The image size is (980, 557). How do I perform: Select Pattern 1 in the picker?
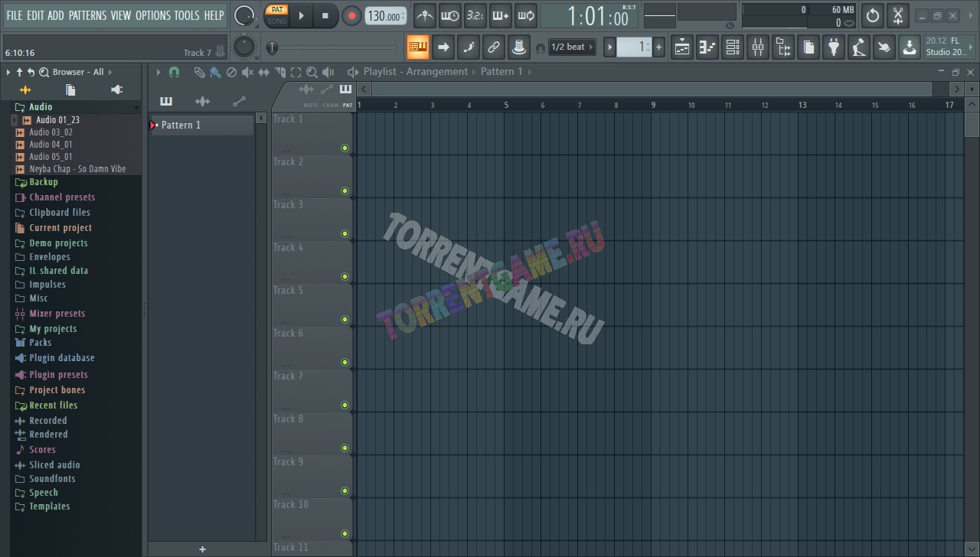click(x=203, y=125)
